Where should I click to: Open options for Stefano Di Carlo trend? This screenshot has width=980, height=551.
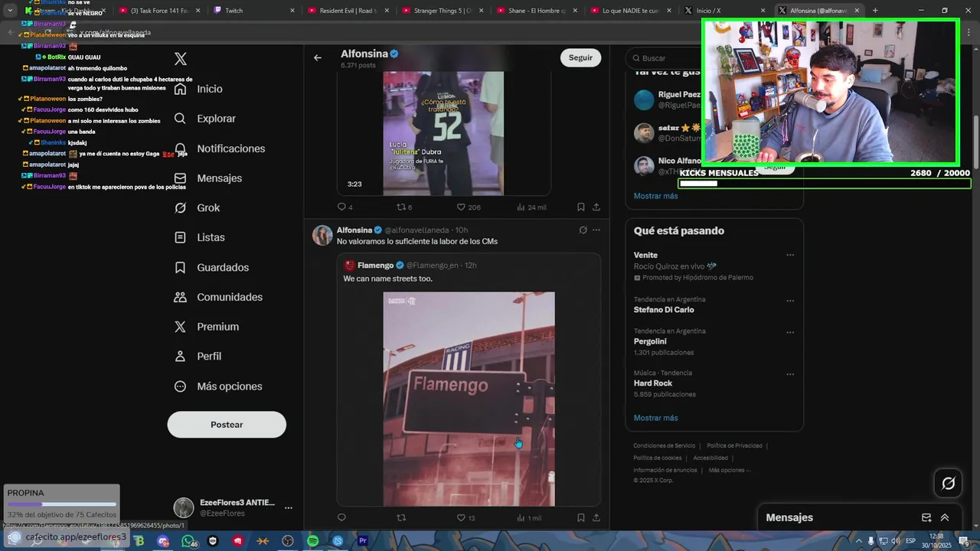pos(790,301)
